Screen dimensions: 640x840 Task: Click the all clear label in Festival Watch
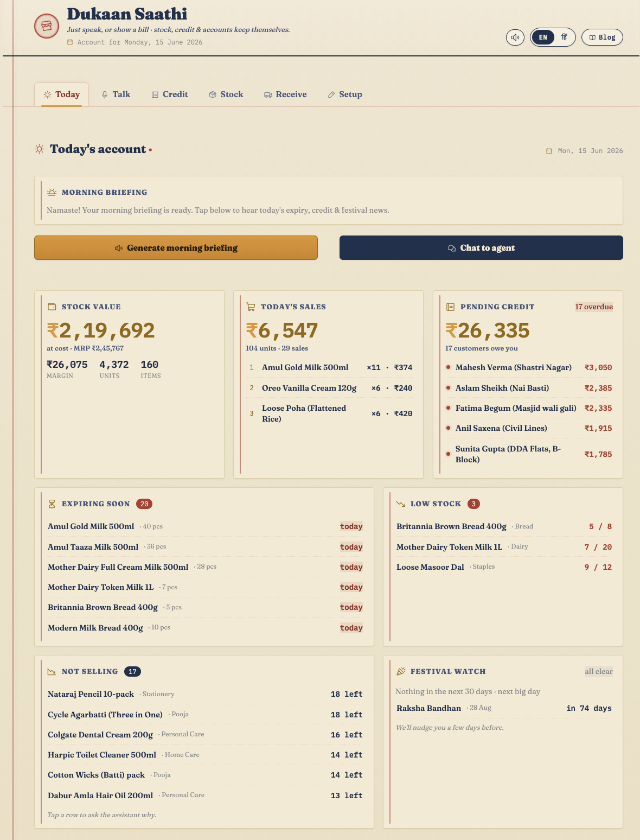click(599, 672)
